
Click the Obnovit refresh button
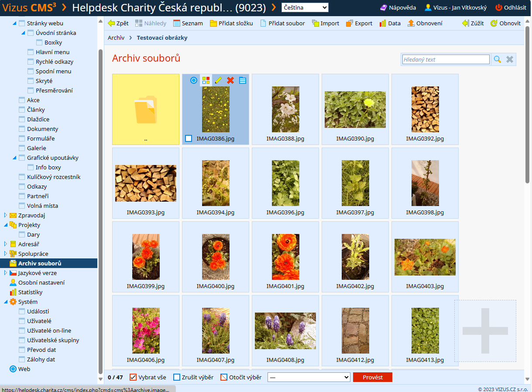(x=505, y=23)
